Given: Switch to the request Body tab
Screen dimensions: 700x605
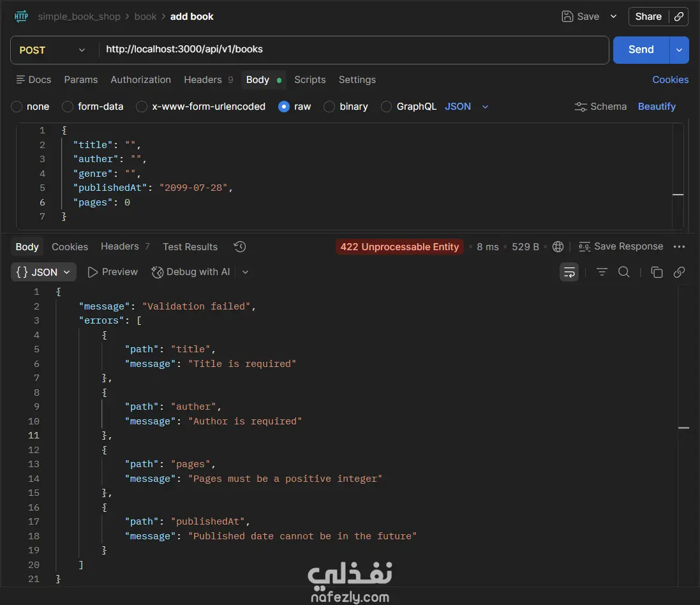Looking at the screenshot, I should coord(264,80).
